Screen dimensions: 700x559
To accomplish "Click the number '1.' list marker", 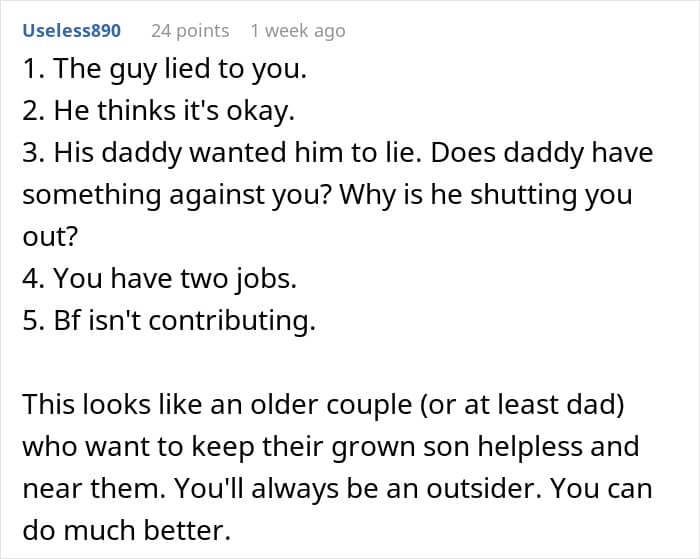I will point(34,69).
